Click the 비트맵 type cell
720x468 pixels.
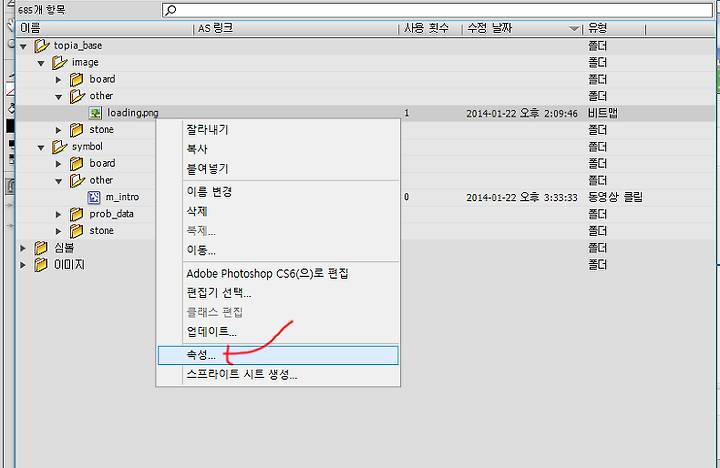click(603, 113)
